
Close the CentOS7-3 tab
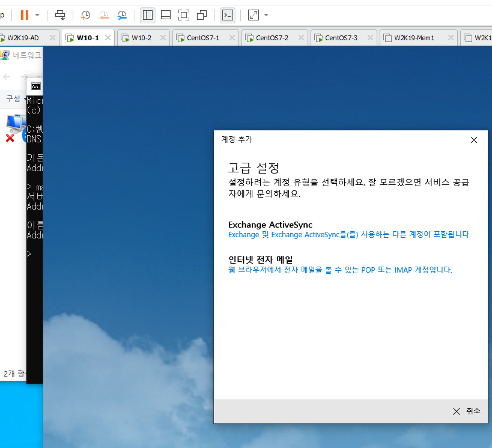pyautogui.click(x=370, y=38)
